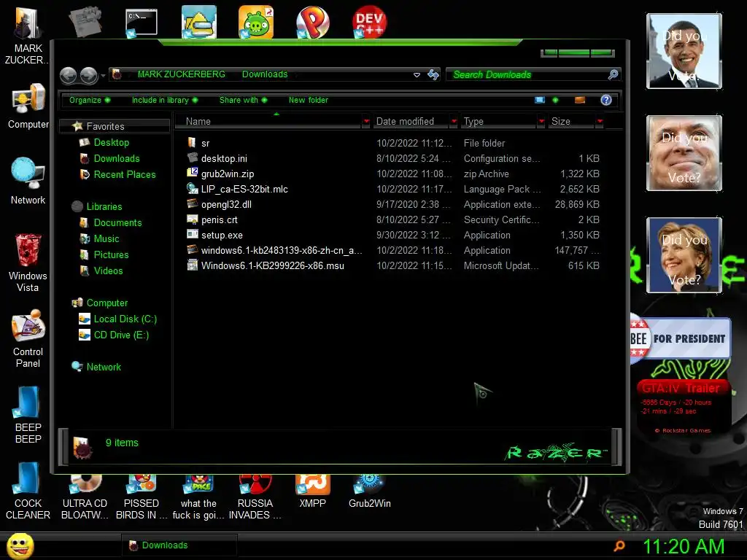Open the Type column filter dropdown
Screen dimensions: 747x560
click(x=541, y=122)
